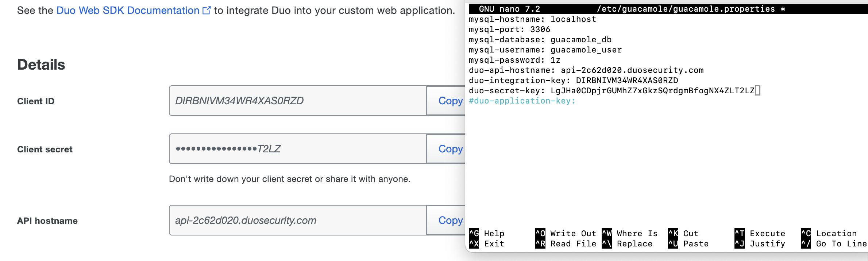Click the Client secret input field

298,149
